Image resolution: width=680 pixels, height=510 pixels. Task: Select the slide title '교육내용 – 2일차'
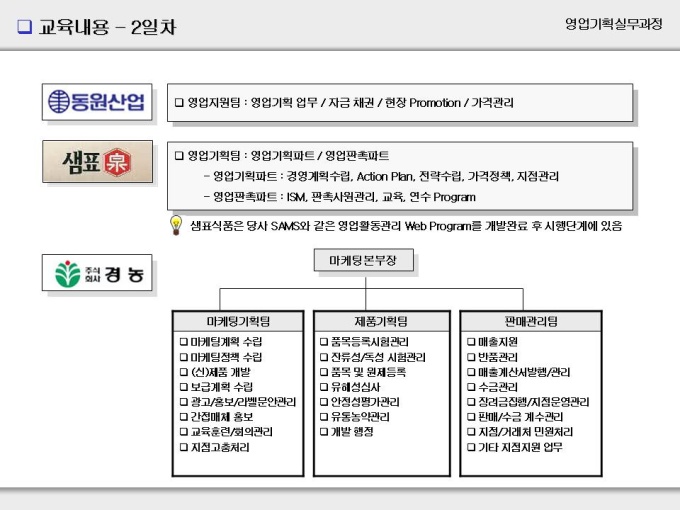tap(107, 27)
